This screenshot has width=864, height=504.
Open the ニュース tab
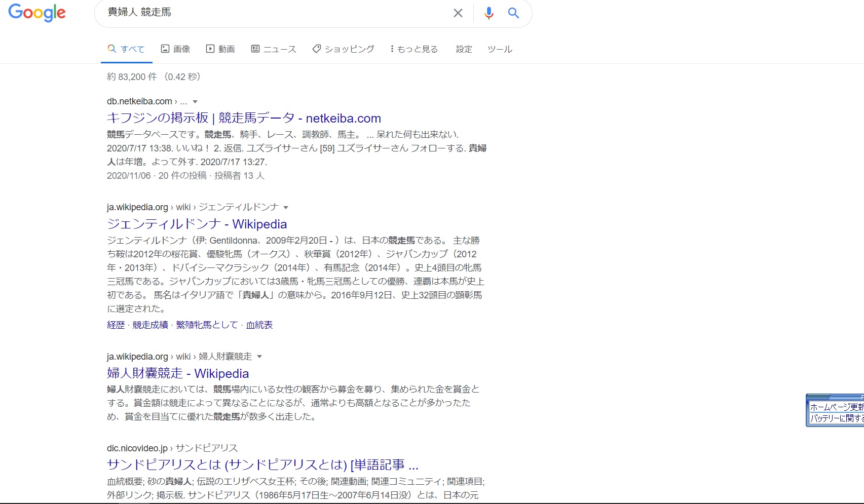274,49
